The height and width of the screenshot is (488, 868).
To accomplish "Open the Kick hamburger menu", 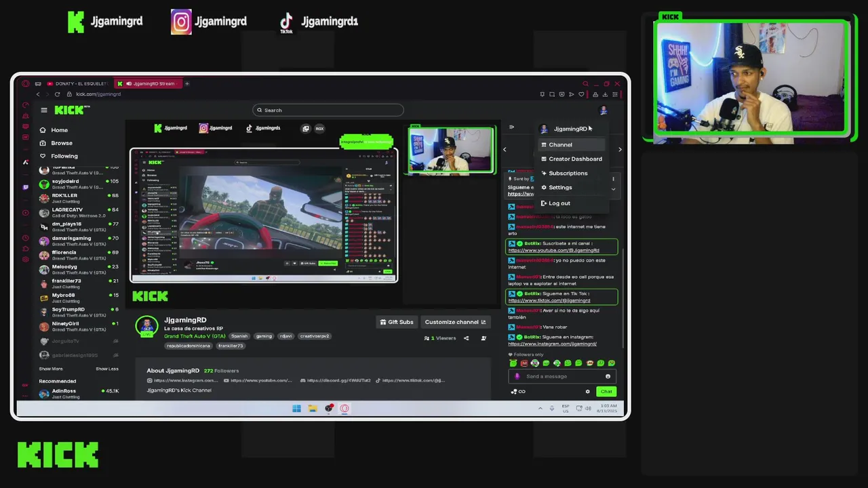I will point(44,110).
